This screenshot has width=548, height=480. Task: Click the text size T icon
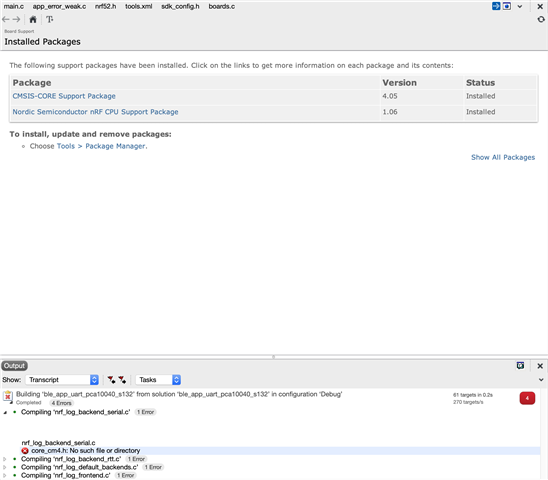tap(50, 20)
